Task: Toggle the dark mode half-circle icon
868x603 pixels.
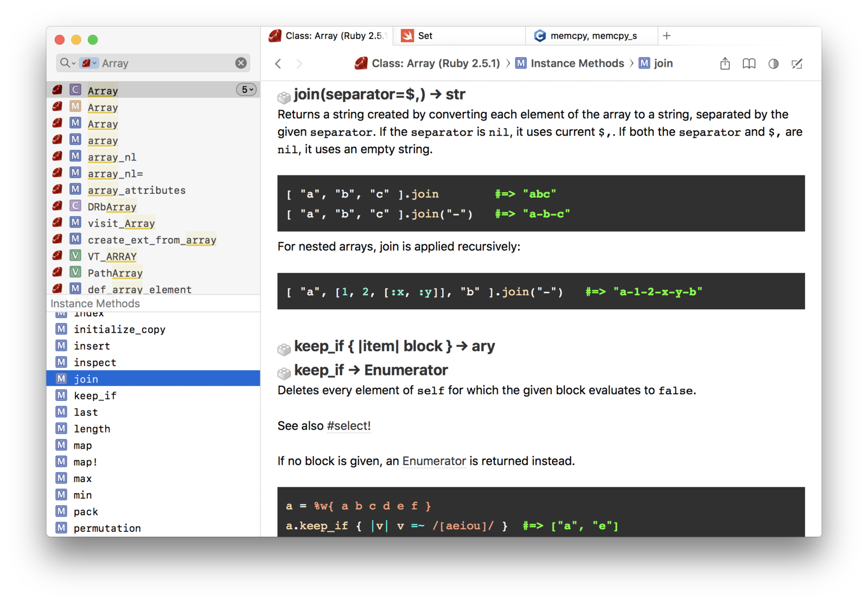Action: [773, 64]
